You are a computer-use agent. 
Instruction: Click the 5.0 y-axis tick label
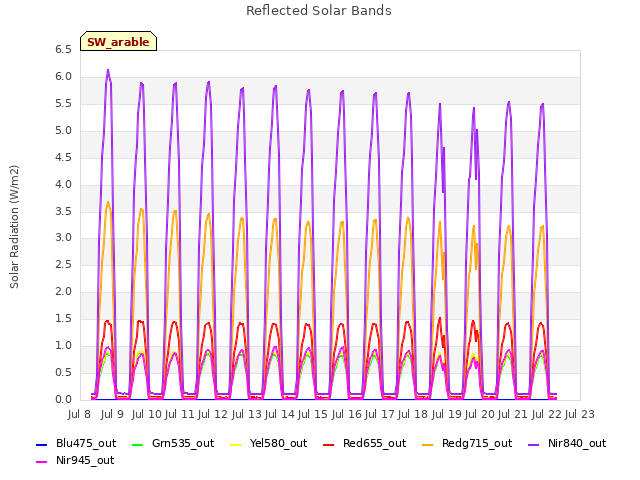click(63, 131)
